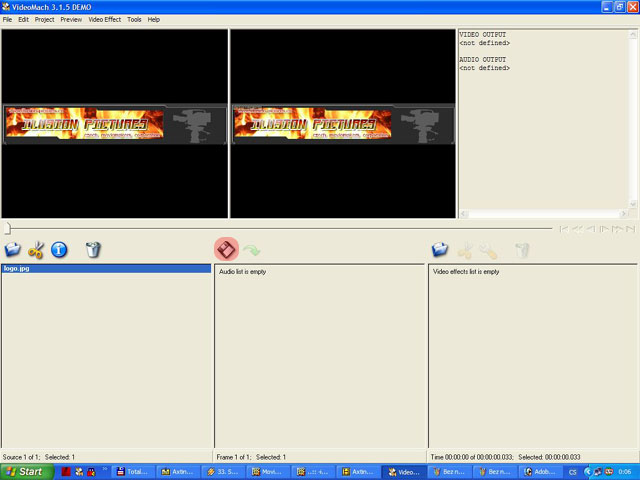Click the red quick launch icon beside Start

66,472
